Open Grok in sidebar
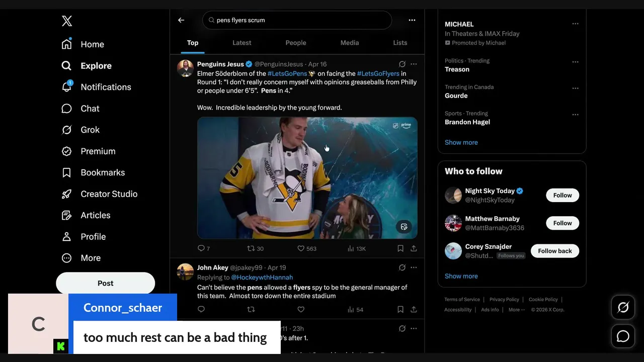The width and height of the screenshot is (644, 362). point(80,130)
